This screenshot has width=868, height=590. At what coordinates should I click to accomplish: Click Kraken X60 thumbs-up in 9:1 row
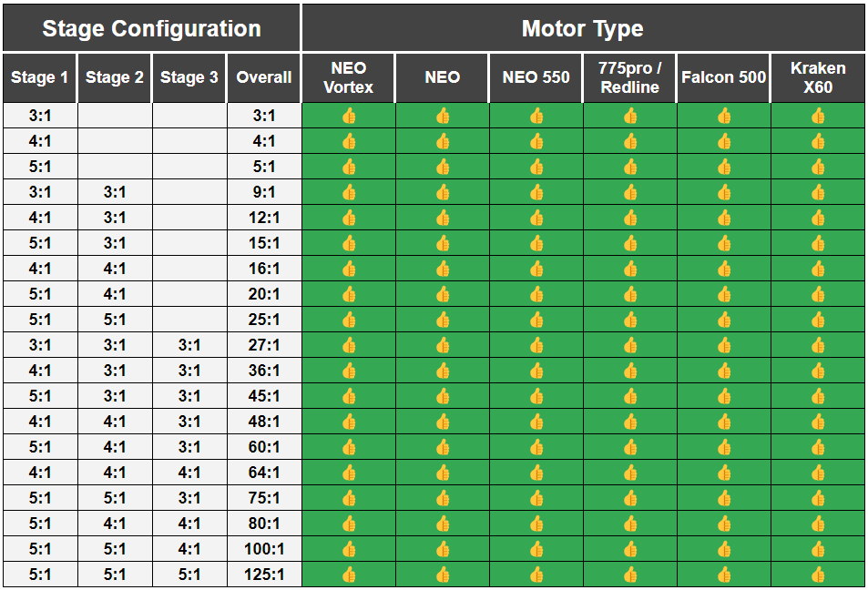[x=818, y=193]
